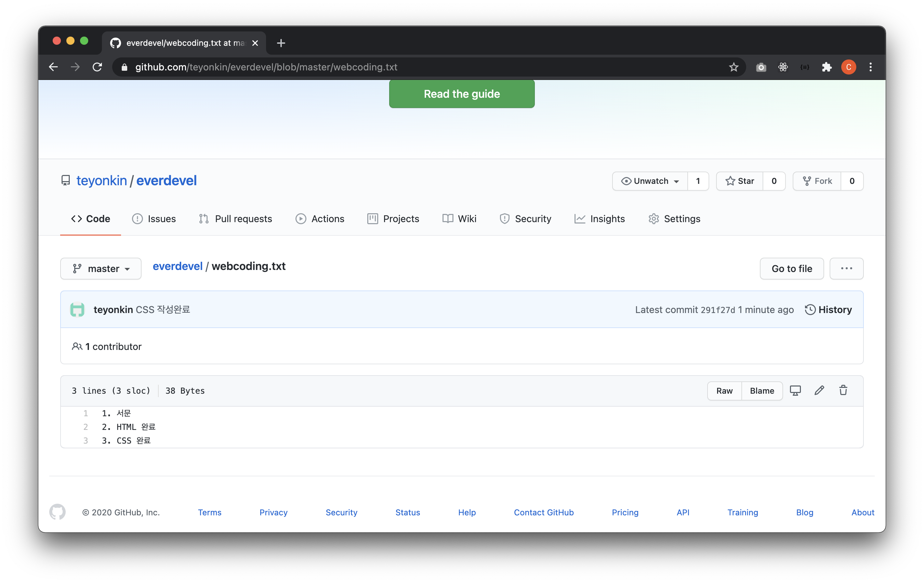
Task: Open the Chrome three-dot menu
Action: coord(870,67)
